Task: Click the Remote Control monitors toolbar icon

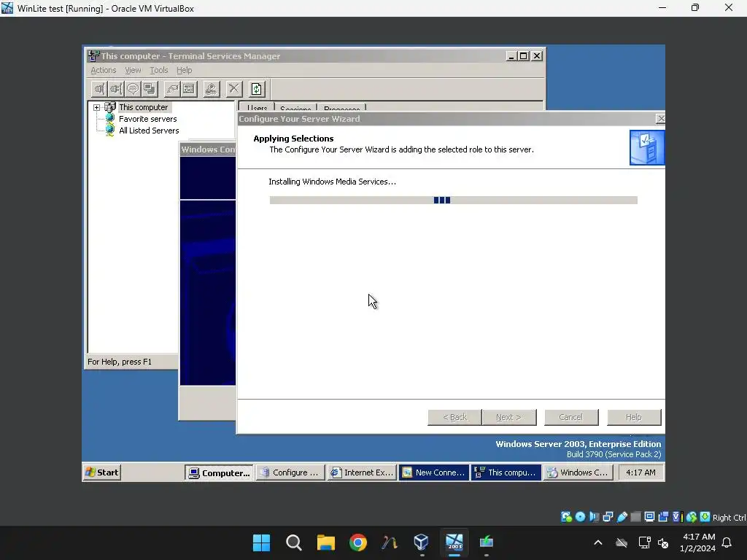Action: tap(149, 89)
